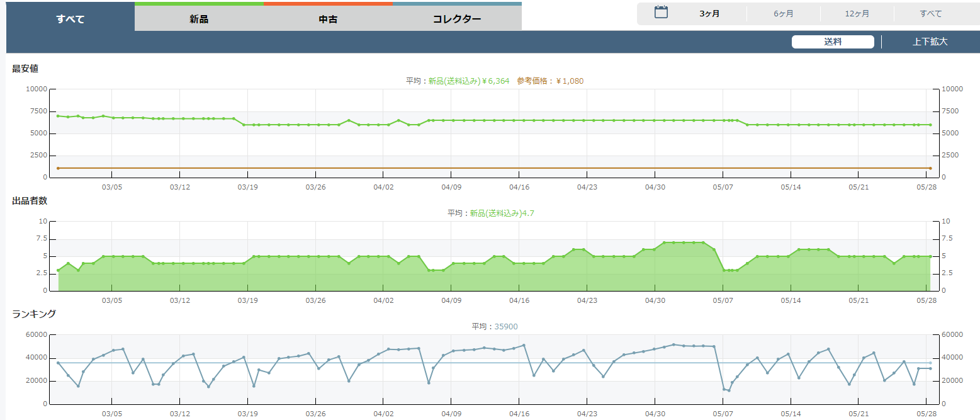
Task: Switch to the 新品 tab
Action: 199,19
